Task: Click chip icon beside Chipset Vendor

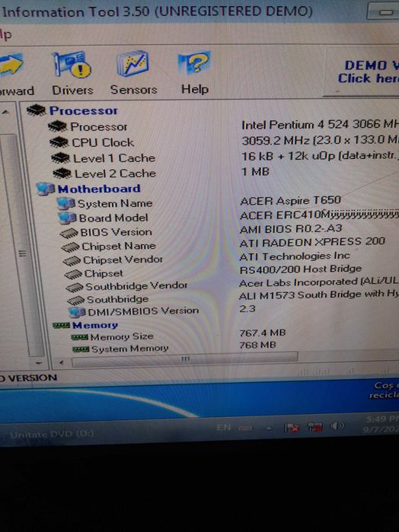Action: pyautogui.click(x=72, y=260)
